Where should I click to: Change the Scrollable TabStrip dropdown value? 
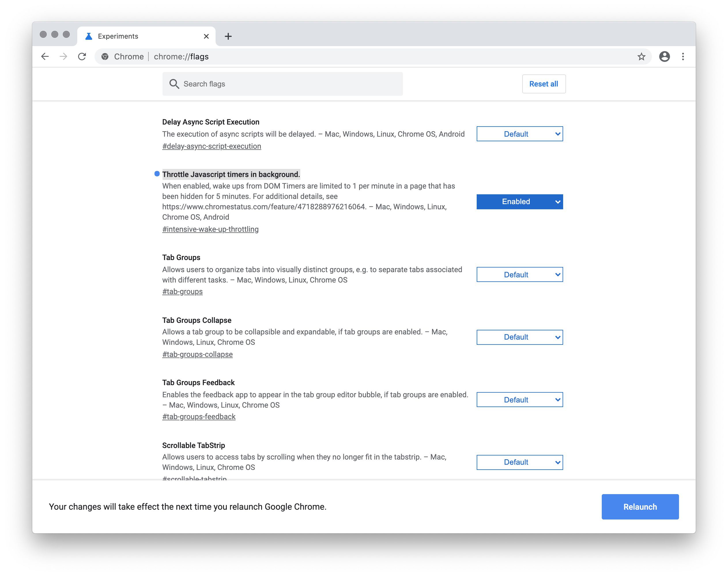coord(519,462)
